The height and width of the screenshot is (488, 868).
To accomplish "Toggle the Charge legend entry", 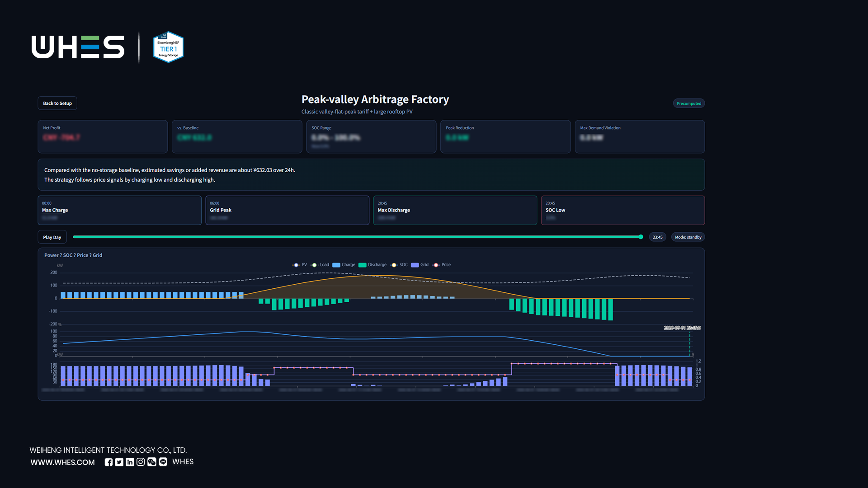I will coord(344,265).
